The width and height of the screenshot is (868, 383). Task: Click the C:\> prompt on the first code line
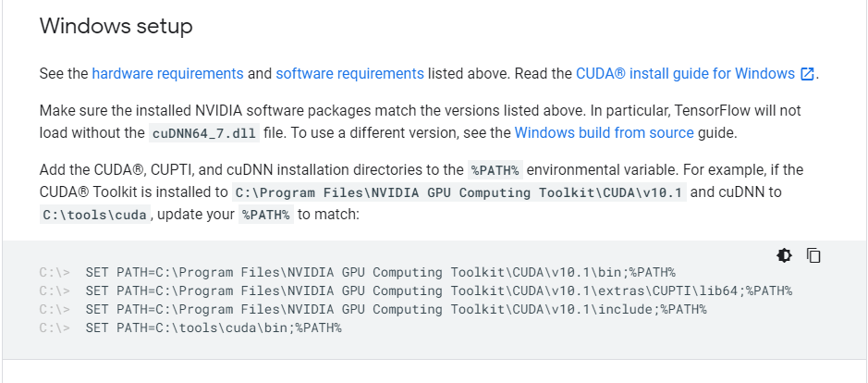pyautogui.click(x=55, y=273)
